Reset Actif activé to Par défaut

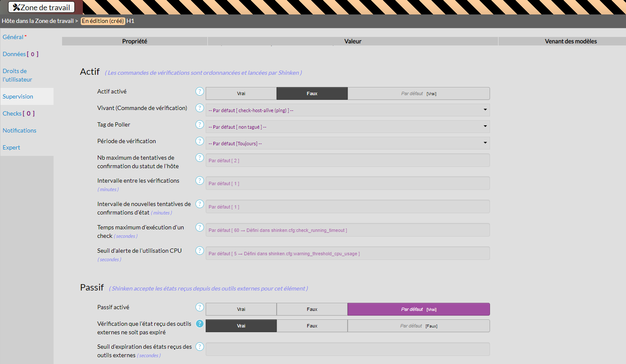click(418, 93)
